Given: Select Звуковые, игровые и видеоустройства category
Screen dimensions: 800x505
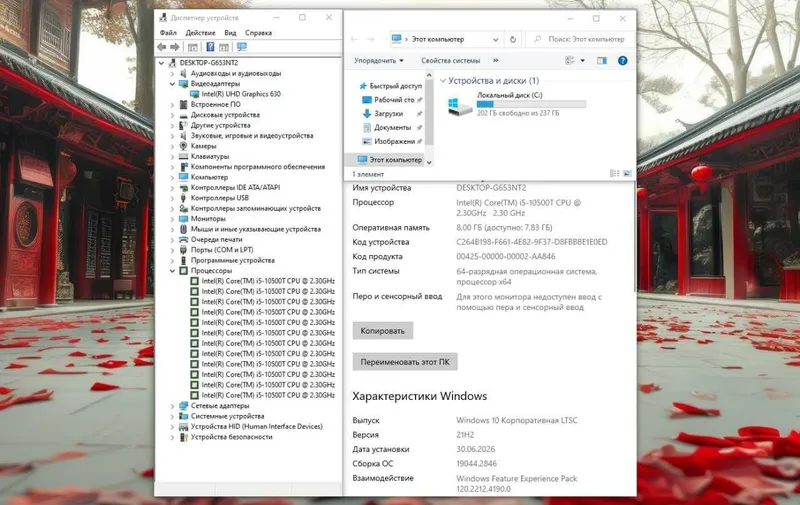Looking at the screenshot, I should 252,136.
